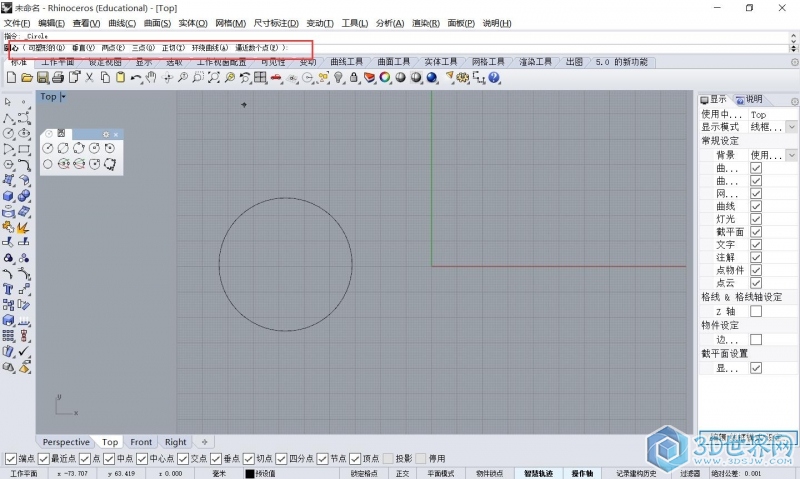Open the 曲线(C) menu

122,23
